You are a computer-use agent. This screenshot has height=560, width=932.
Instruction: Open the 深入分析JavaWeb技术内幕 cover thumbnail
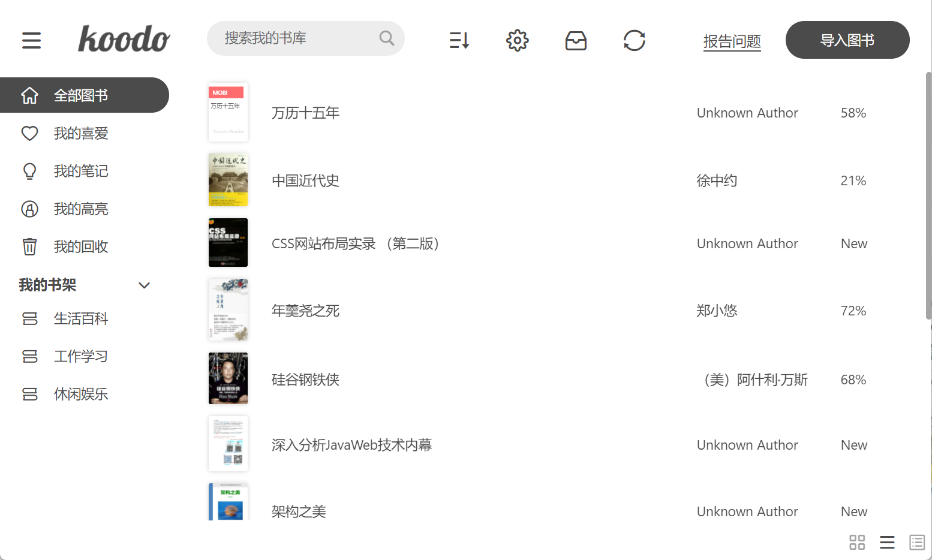(228, 444)
